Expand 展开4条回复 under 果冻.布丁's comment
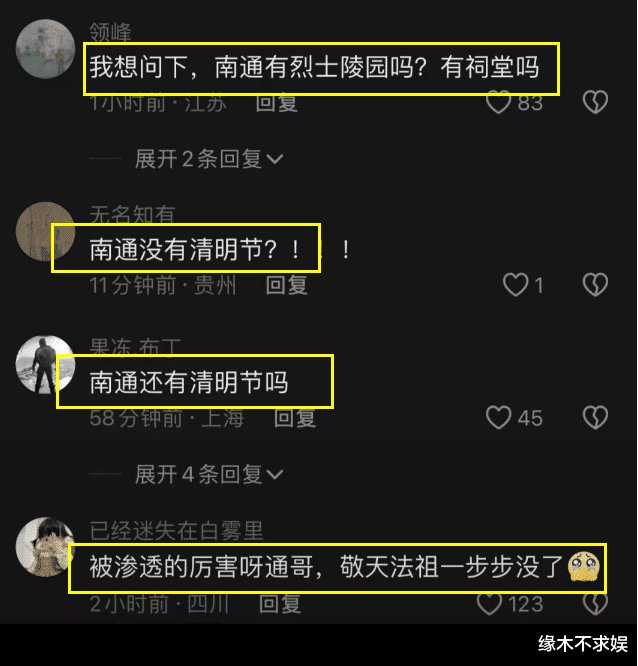This screenshot has width=638, height=666. pos(209,474)
